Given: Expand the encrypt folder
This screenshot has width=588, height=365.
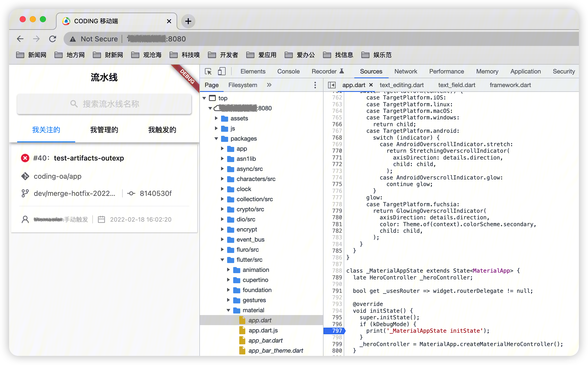Looking at the screenshot, I should click(222, 229).
